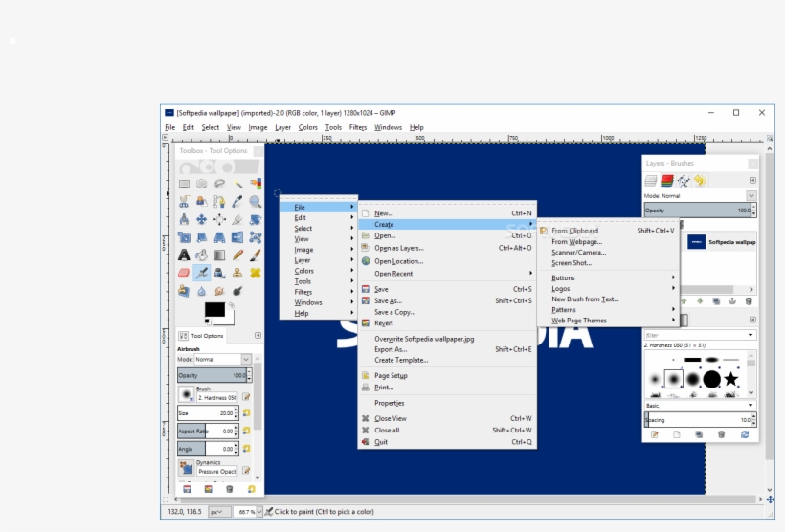Click the black foreground color swatch

coord(214,310)
